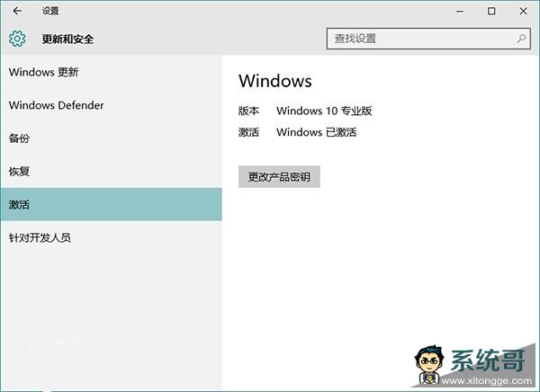Click the Windows 已激活 status text
Image resolution: width=540 pixels, height=392 pixels.
click(x=317, y=132)
